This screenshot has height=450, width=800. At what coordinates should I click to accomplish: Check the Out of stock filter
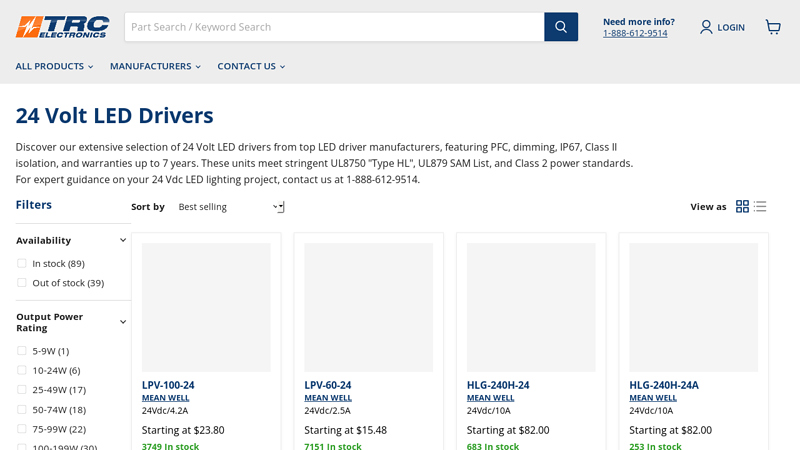tap(22, 283)
